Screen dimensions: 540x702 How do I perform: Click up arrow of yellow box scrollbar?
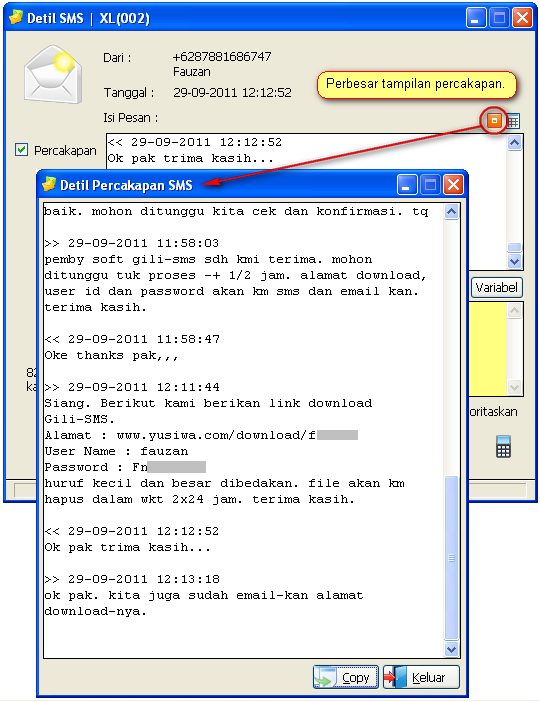pos(514,310)
